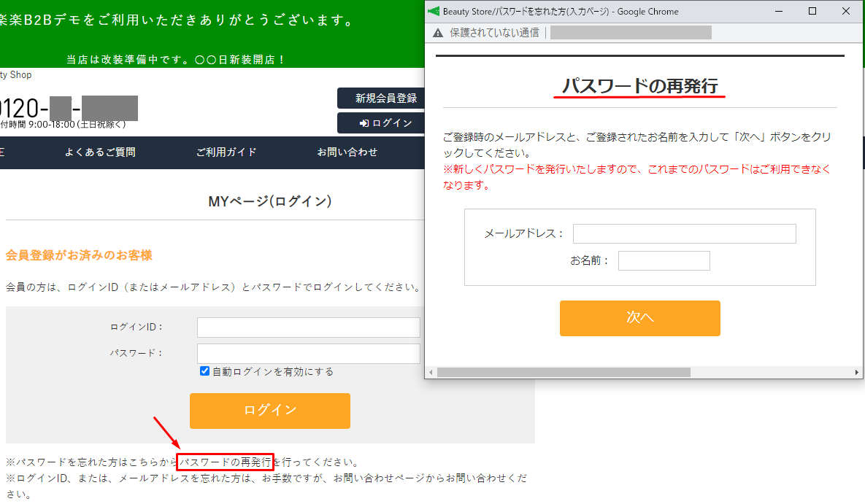The height and width of the screenshot is (504, 865).
Task: Focus the メールアドレス field in the popup
Action: [684, 234]
